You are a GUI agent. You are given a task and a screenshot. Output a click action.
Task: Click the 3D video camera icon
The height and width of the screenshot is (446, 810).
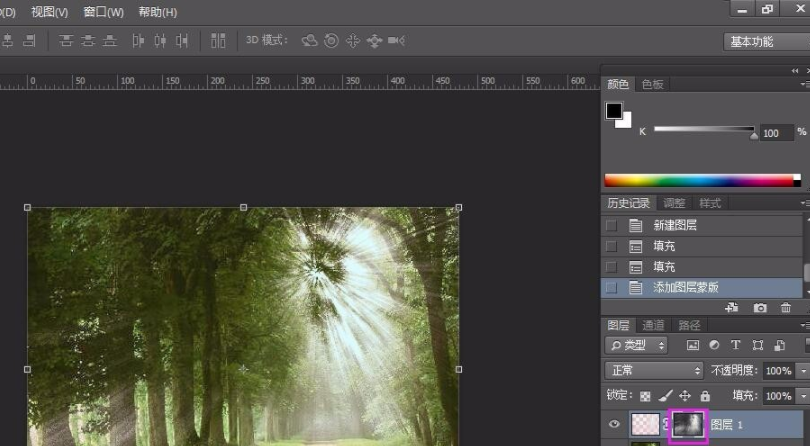pyautogui.click(x=396, y=41)
